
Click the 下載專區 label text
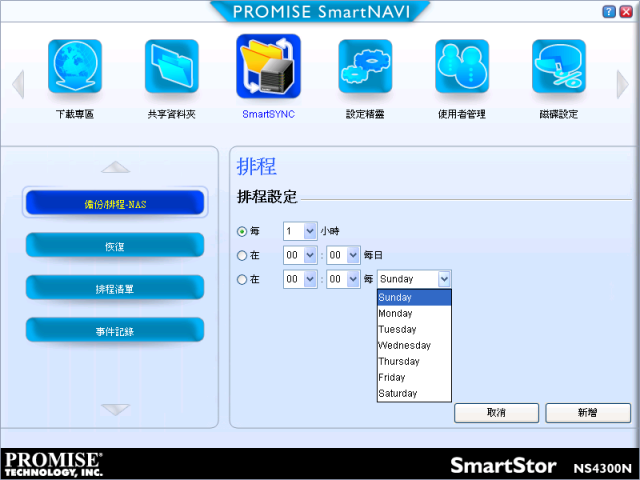coord(75,114)
